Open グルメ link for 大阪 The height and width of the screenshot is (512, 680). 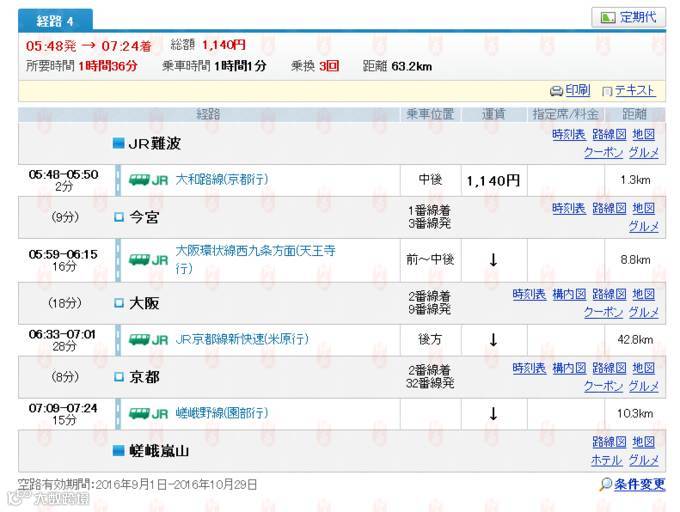point(644,312)
